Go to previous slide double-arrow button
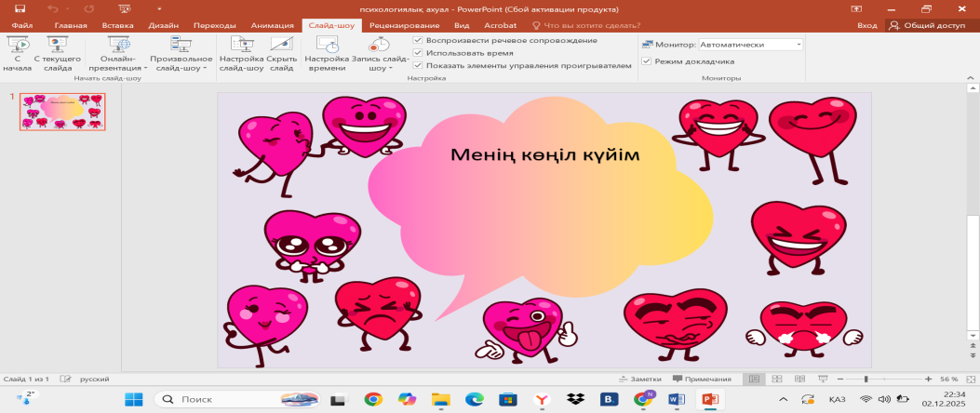Viewport: 980px width, 413px height. [x=972, y=345]
